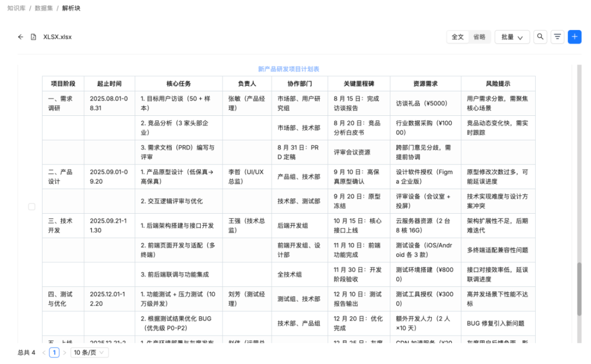Toggle the 省略 view option
The width and height of the screenshot is (591, 364).
point(479,37)
